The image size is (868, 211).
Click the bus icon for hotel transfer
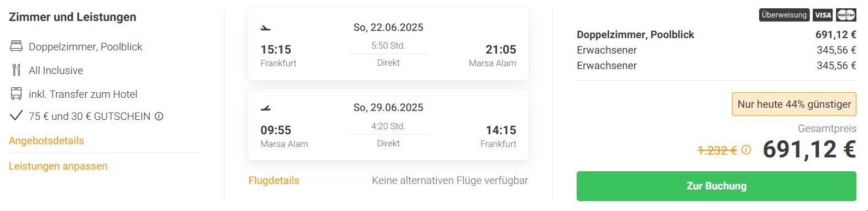[17, 94]
